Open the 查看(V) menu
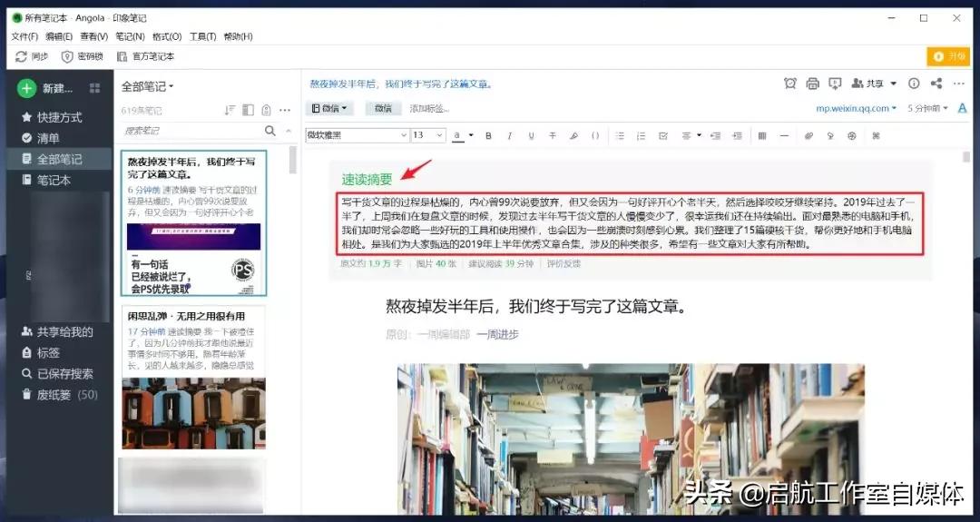 point(94,37)
